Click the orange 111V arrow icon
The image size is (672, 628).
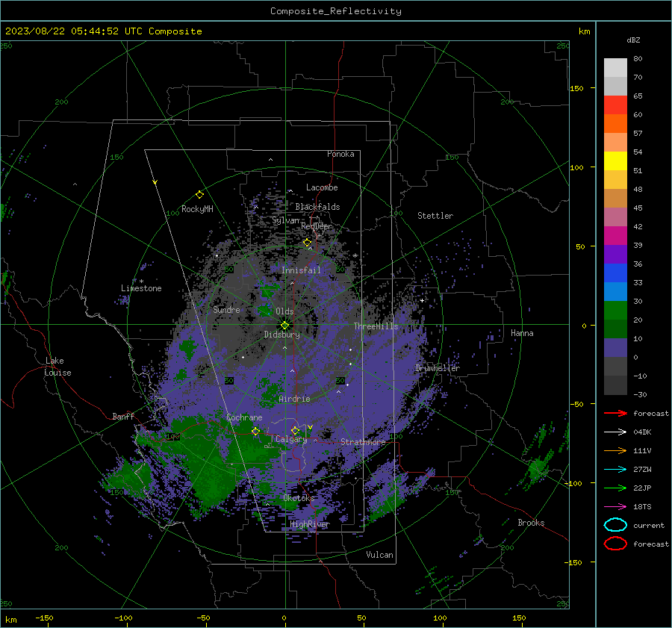pos(615,450)
